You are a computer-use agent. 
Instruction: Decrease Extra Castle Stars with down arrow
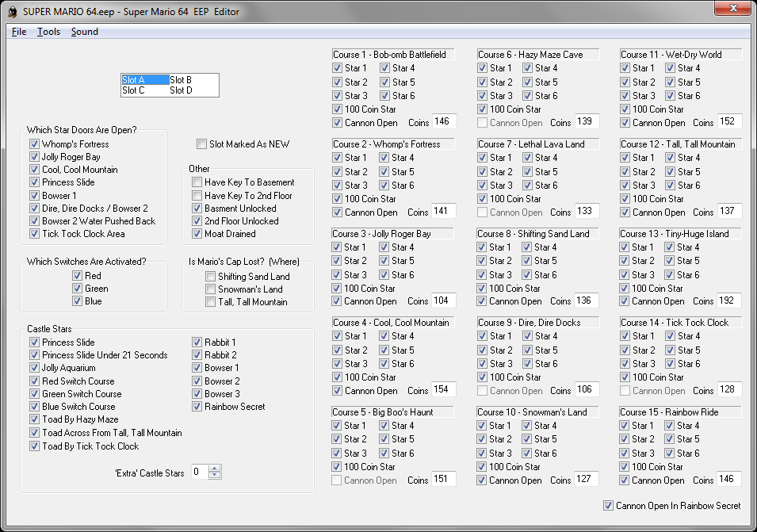click(x=214, y=476)
